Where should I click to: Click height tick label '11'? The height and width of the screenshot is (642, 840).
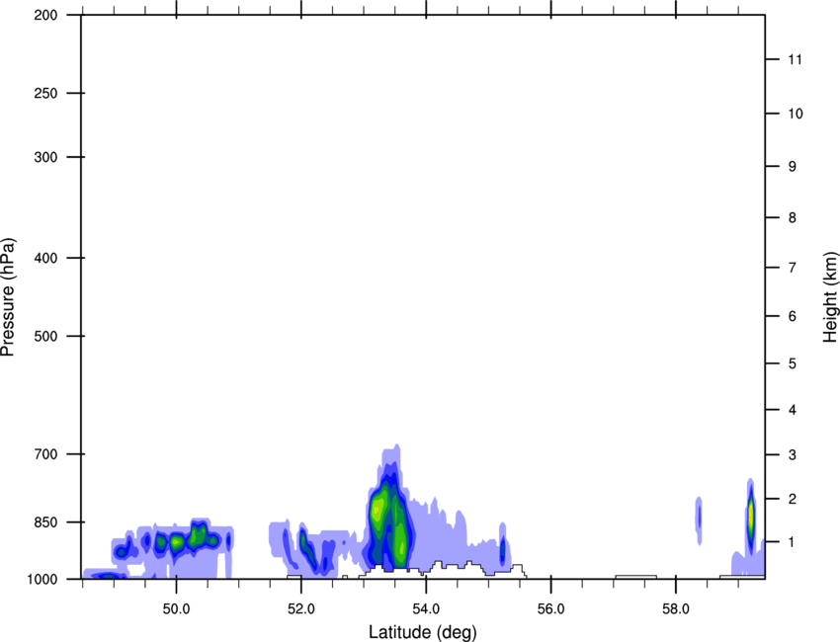(x=795, y=59)
